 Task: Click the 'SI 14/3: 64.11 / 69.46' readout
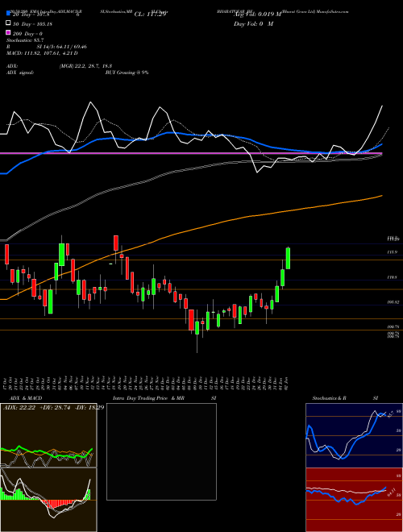click(x=62, y=47)
